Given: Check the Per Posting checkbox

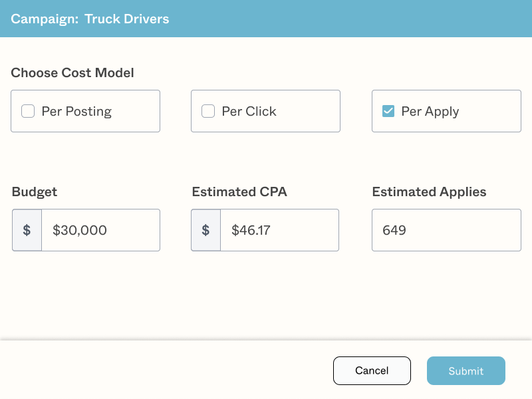Looking at the screenshot, I should (x=28, y=112).
